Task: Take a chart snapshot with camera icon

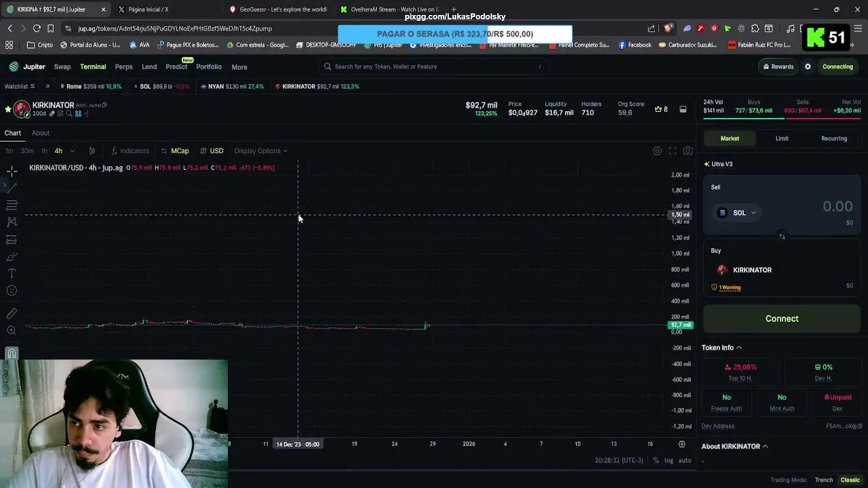Action: coord(688,151)
